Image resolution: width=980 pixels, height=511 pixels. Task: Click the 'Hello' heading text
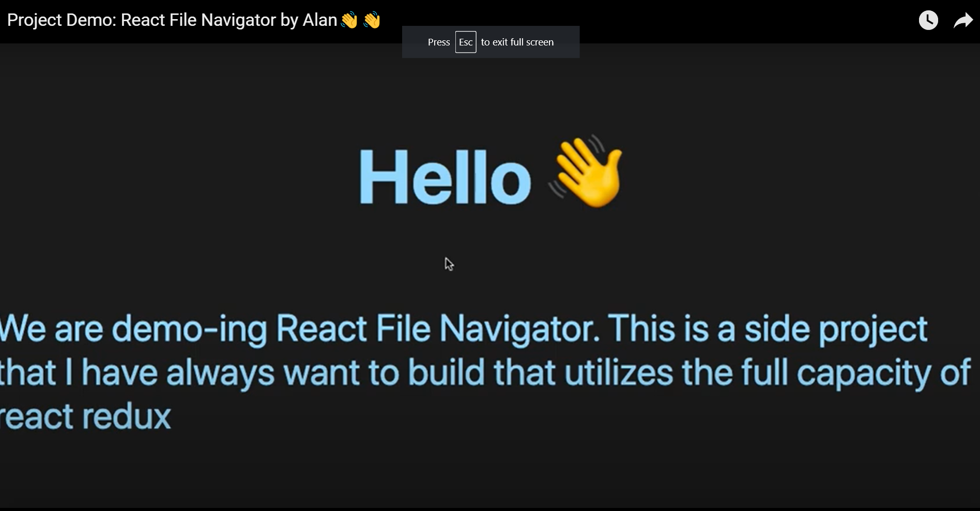(x=445, y=177)
